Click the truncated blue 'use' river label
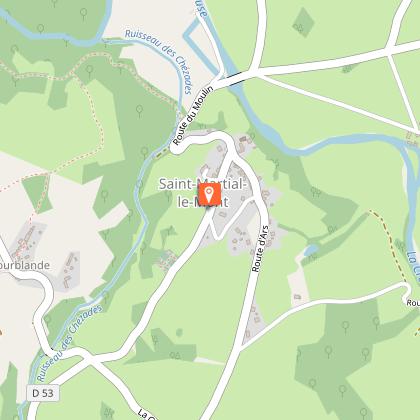The height and width of the screenshot is (420, 420). click(202, 9)
